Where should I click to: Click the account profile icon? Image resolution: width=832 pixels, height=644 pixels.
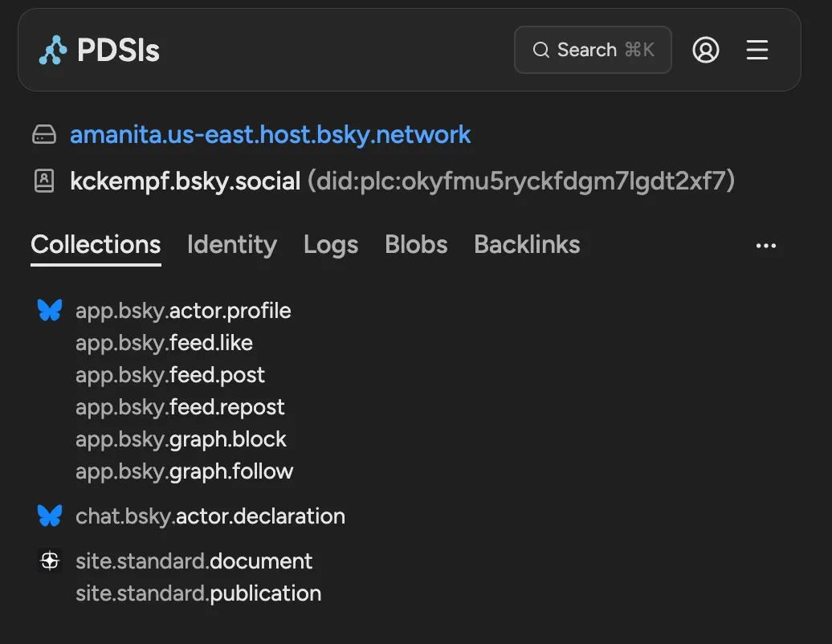pos(706,50)
